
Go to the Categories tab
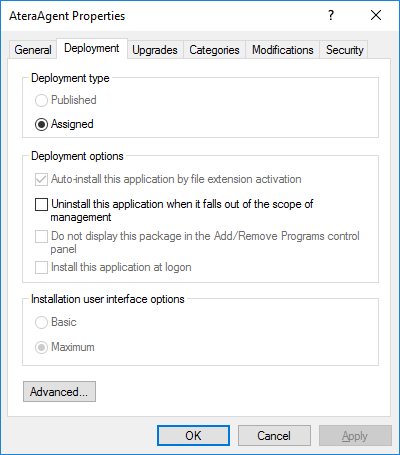click(214, 50)
